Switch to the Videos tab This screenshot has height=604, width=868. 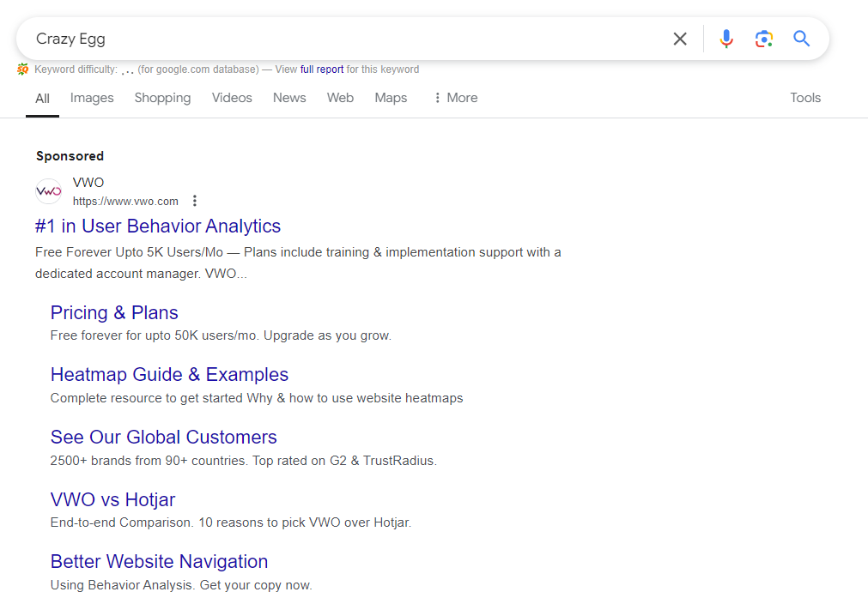(232, 98)
